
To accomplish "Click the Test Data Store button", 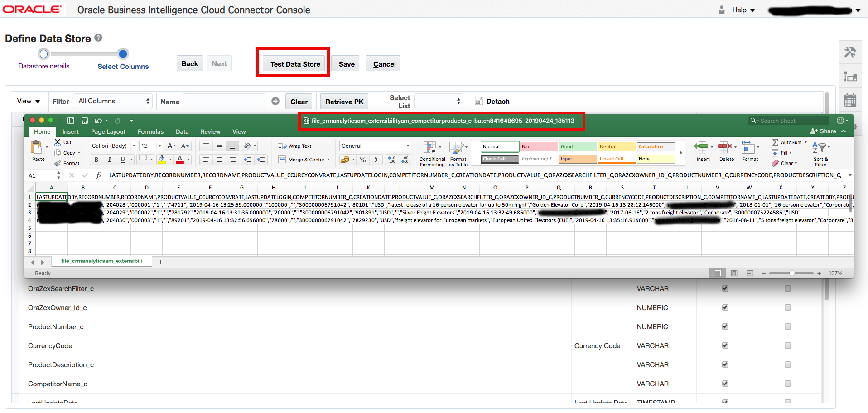I will click(295, 64).
